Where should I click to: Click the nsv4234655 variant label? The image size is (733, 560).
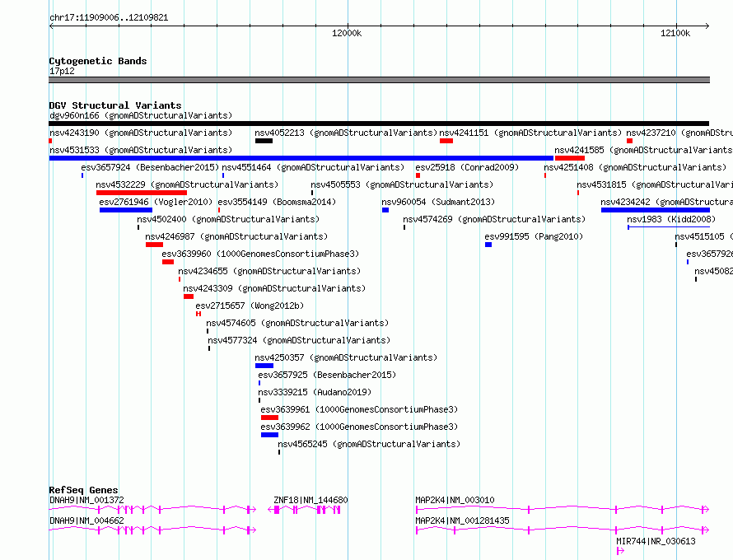click(269, 271)
